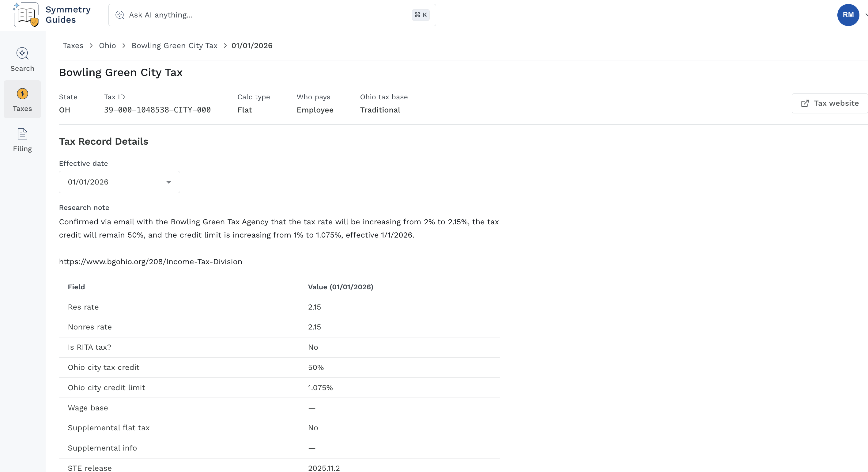
Task: Click the Supplemental info field label
Action: point(102,448)
